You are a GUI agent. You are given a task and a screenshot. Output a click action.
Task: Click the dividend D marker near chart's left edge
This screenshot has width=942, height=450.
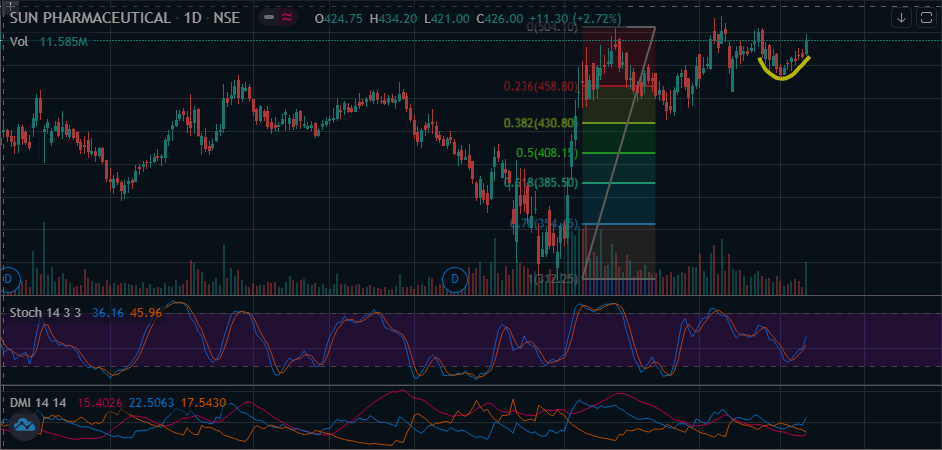pyautogui.click(x=8, y=279)
